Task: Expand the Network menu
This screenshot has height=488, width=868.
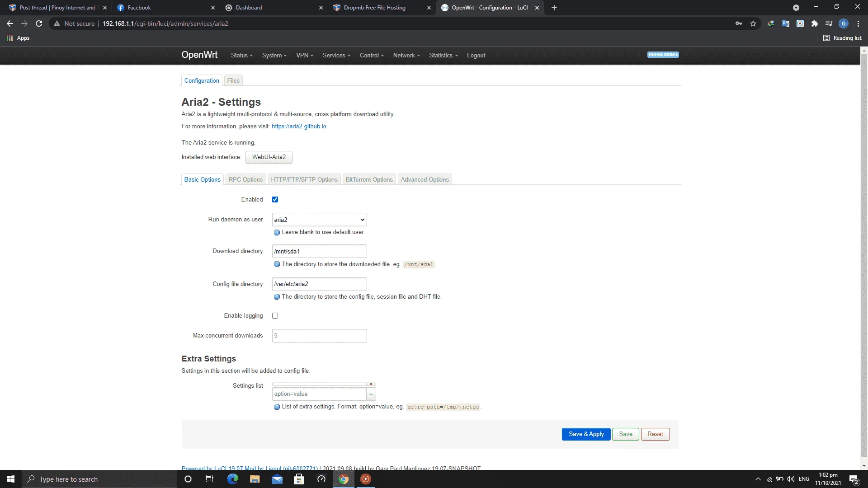Action: click(406, 56)
